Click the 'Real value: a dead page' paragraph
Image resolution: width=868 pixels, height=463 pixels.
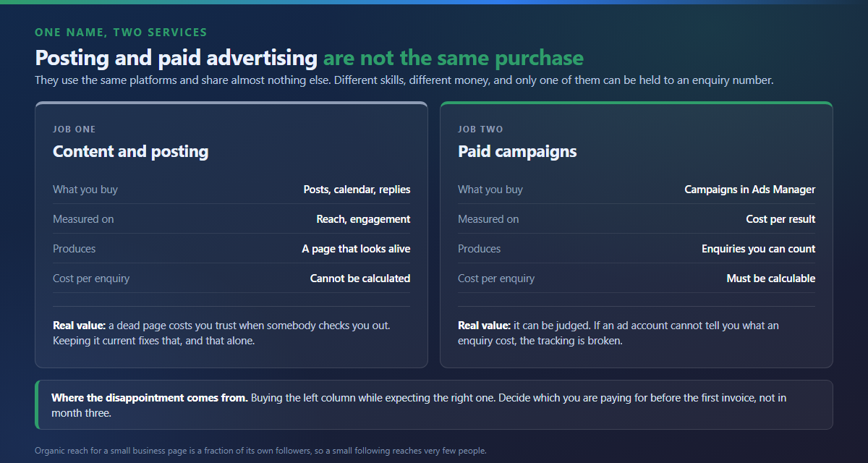click(222, 333)
